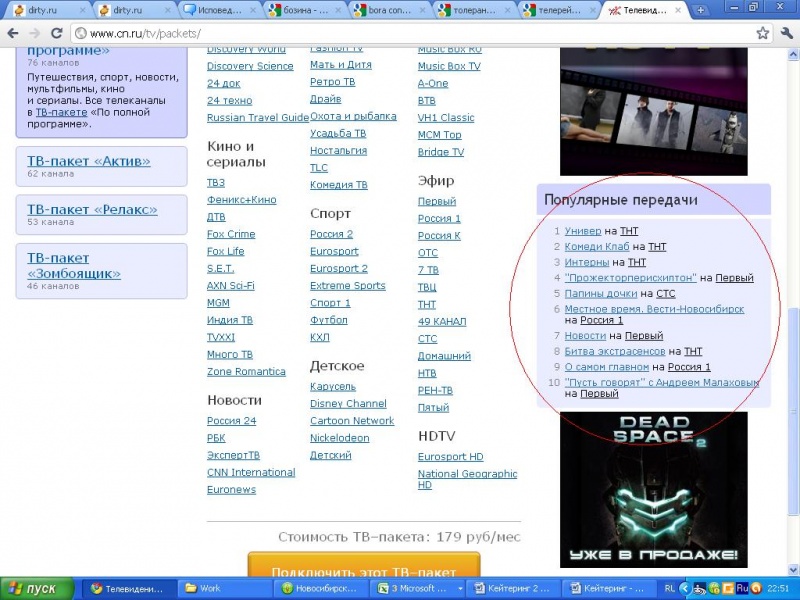
Task: Close the Телевидение browser tab
Action: (x=678, y=10)
